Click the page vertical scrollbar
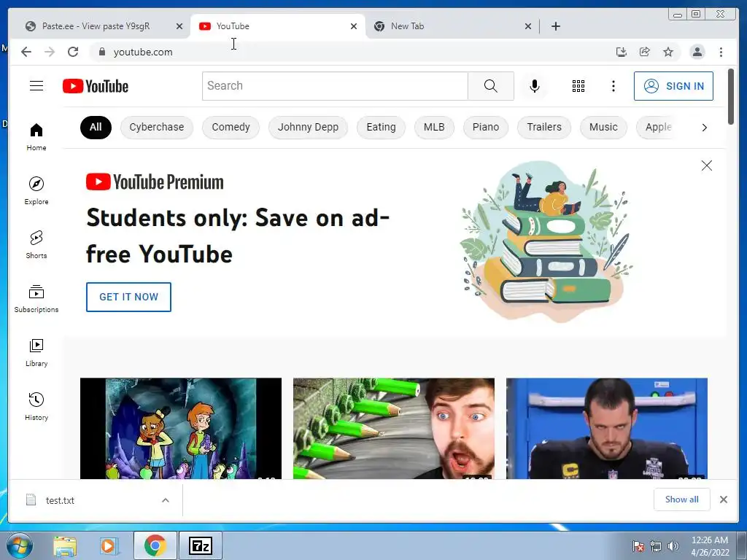The height and width of the screenshot is (560, 747). 731,97
